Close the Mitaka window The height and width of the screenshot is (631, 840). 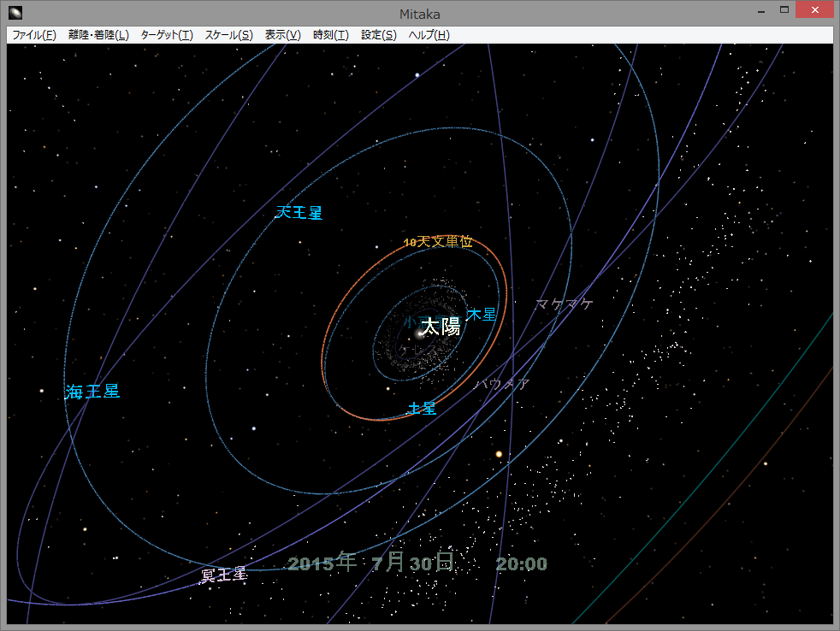(815, 10)
